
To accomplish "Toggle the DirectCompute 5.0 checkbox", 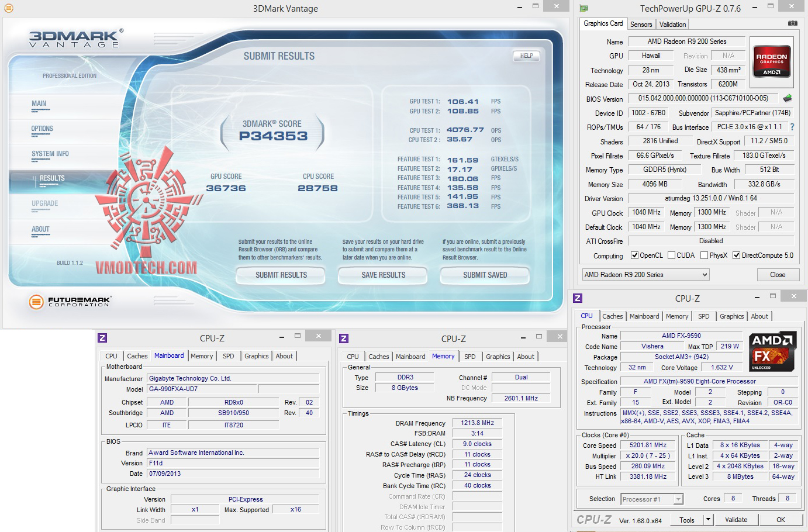I will [x=736, y=255].
